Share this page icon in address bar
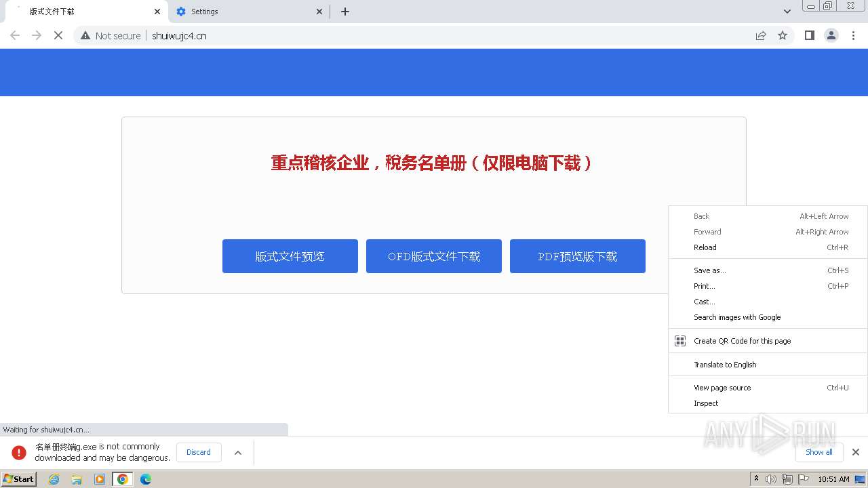The image size is (868, 488). click(761, 35)
